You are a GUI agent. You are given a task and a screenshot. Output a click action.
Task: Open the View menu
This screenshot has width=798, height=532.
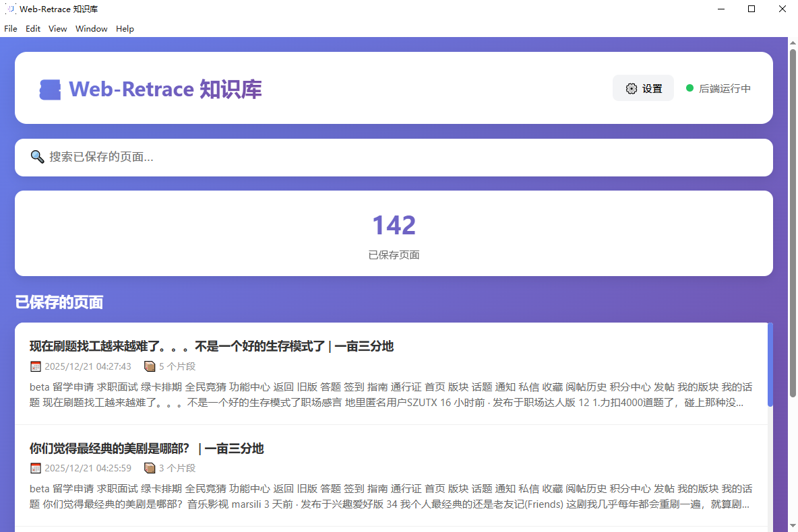[x=58, y=29]
